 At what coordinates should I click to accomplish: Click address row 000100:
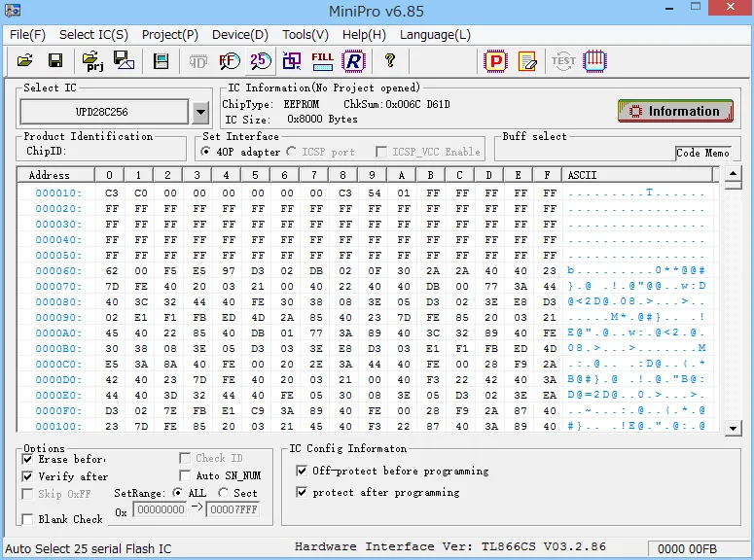58,427
